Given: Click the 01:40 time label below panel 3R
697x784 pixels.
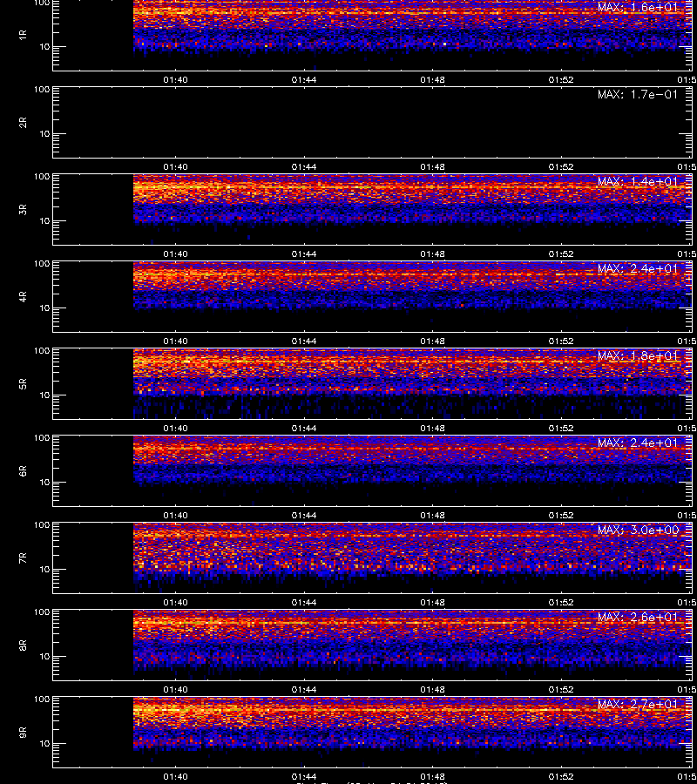Looking at the screenshot, I should [175, 254].
